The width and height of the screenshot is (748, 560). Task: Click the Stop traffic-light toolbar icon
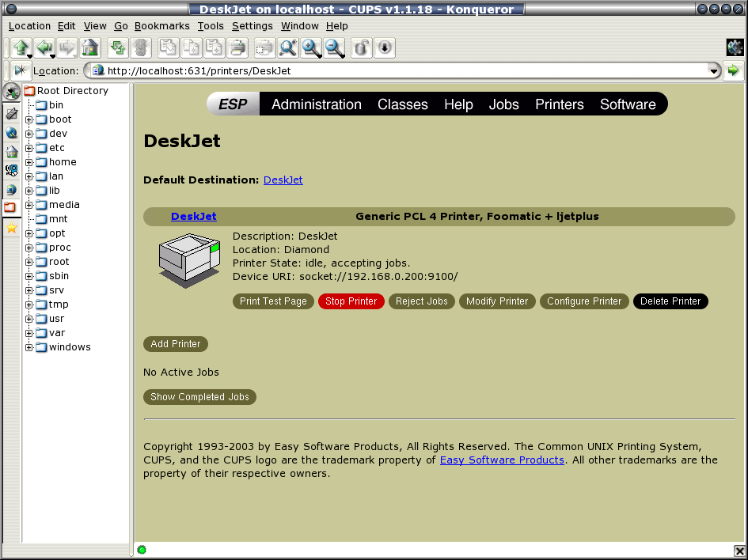[x=141, y=47]
